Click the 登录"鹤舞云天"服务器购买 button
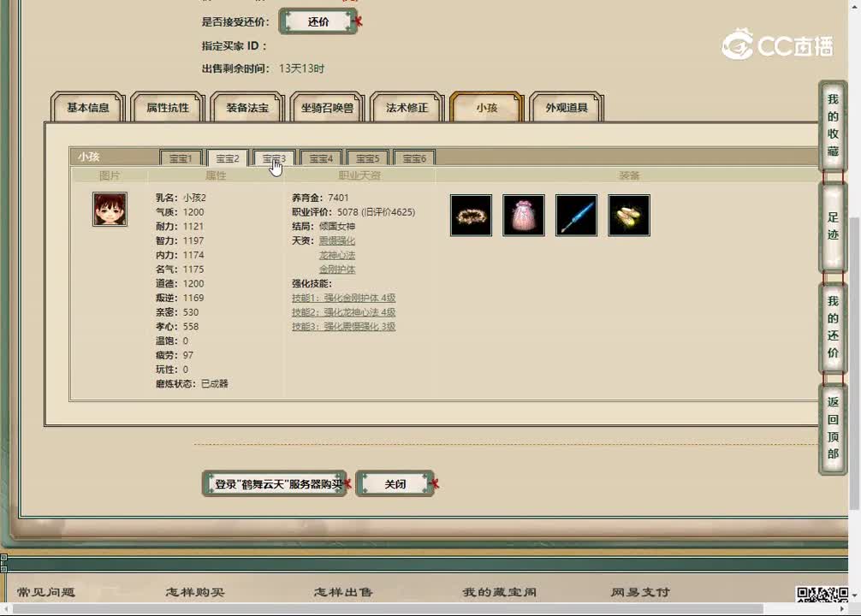This screenshot has width=861, height=616. pyautogui.click(x=275, y=483)
